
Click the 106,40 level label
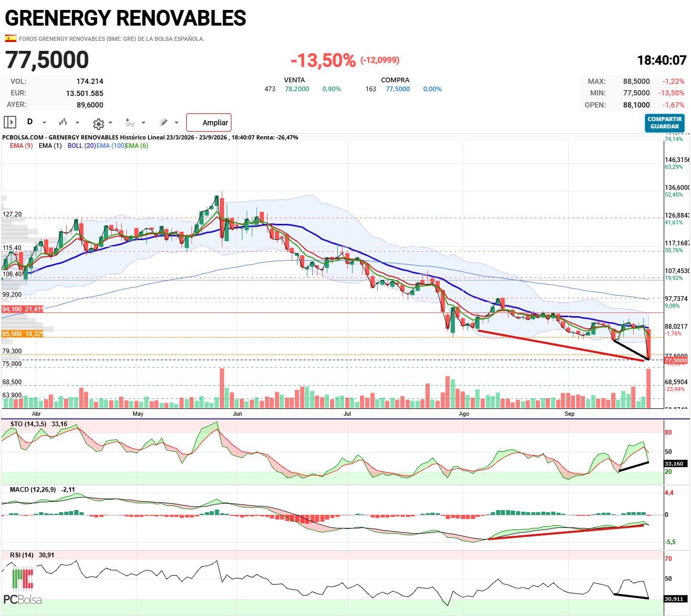12,274
